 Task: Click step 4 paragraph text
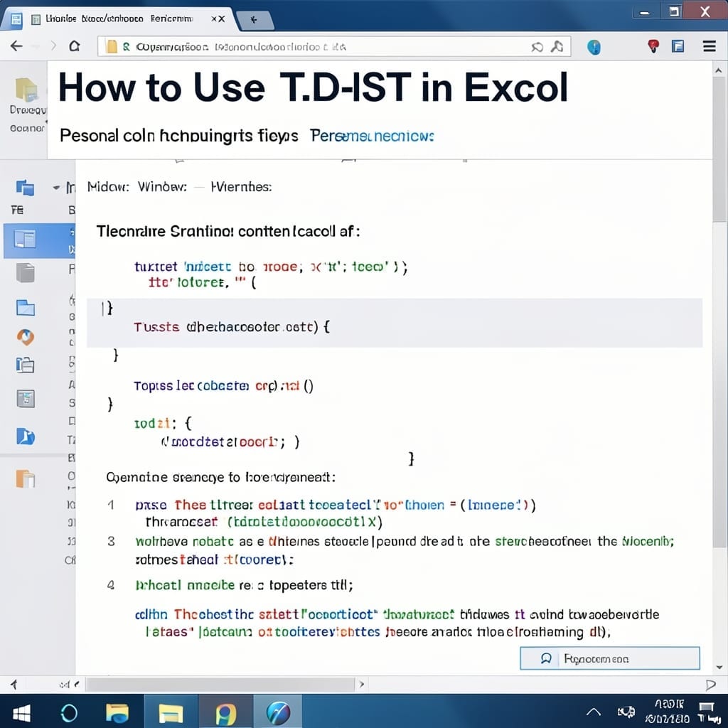(x=244, y=585)
